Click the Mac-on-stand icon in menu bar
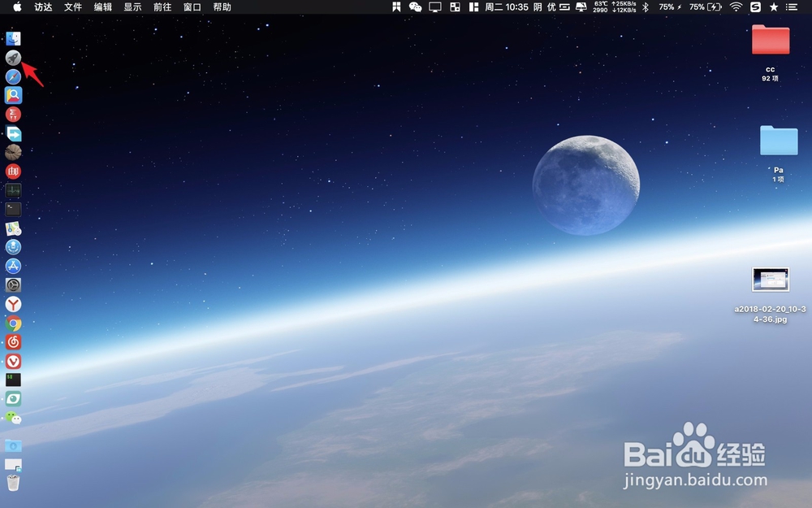 click(x=581, y=7)
